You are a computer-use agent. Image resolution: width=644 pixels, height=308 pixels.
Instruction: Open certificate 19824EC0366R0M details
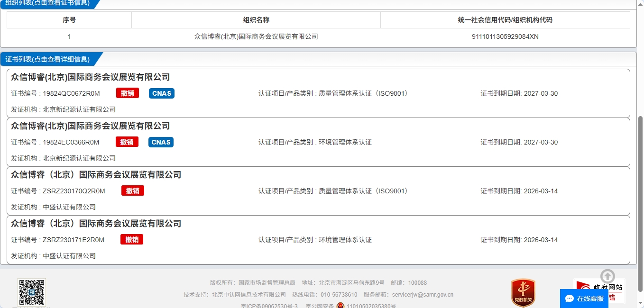[318, 142]
